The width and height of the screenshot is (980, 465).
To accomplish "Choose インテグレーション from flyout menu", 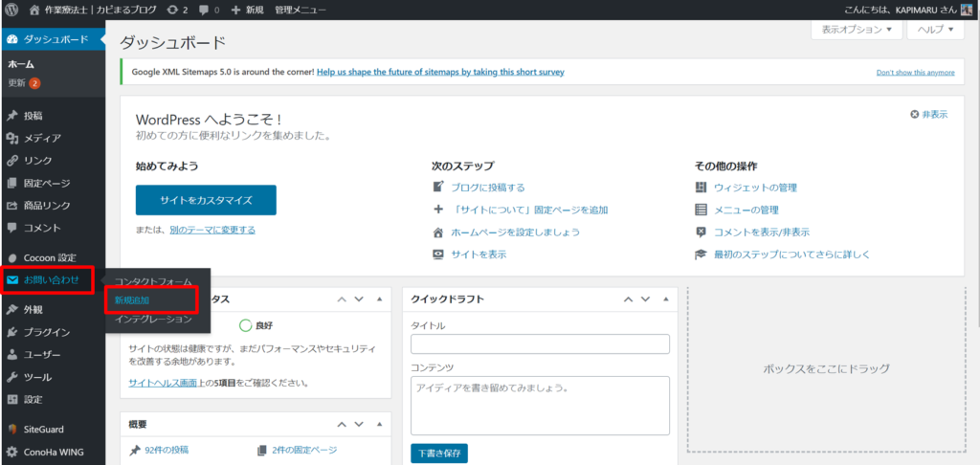I will point(153,319).
